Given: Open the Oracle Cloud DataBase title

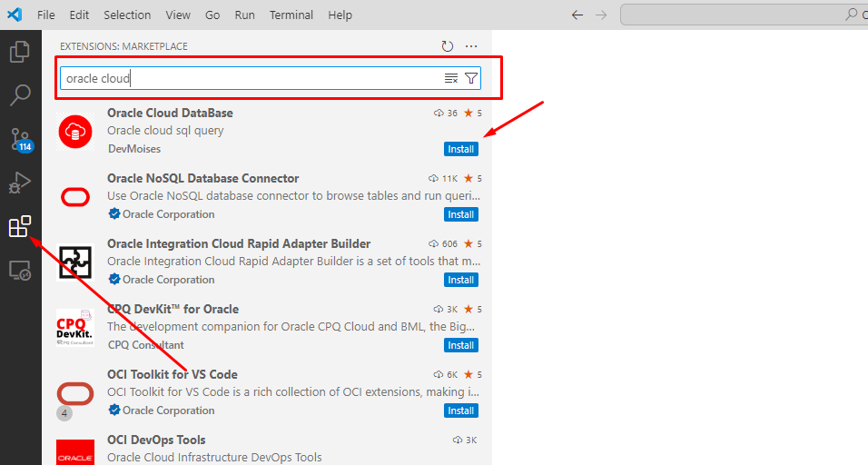Looking at the screenshot, I should 170,113.
